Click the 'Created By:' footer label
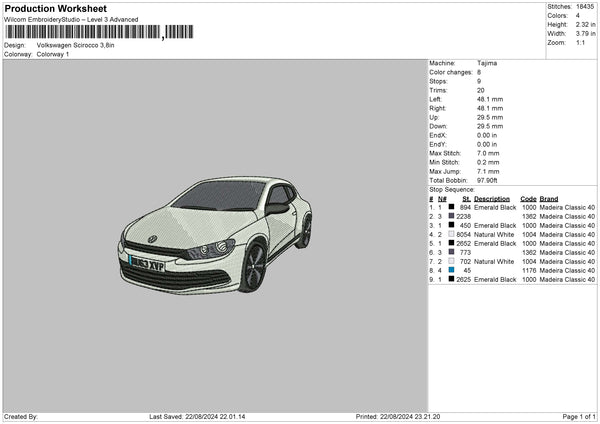Screen dimensions: 600x424 [21, 416]
